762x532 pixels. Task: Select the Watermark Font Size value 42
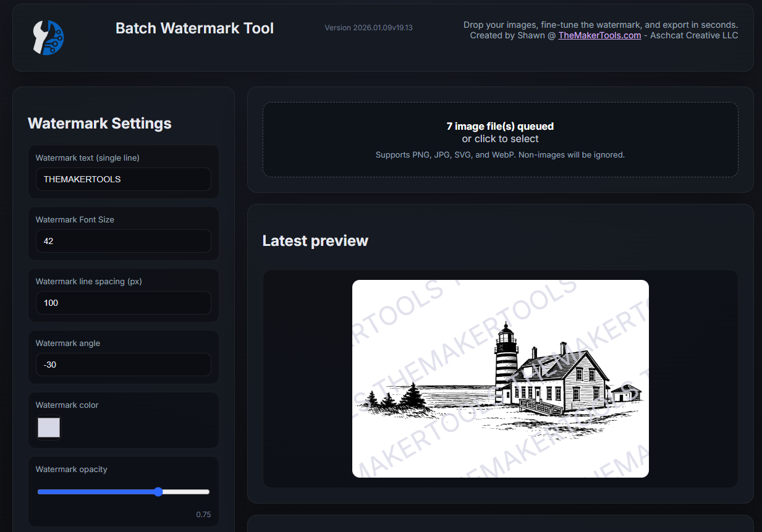(123, 241)
